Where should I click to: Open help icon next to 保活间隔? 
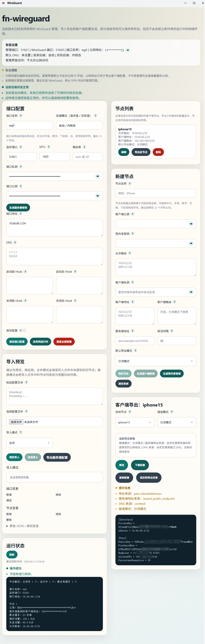tap(172, 331)
